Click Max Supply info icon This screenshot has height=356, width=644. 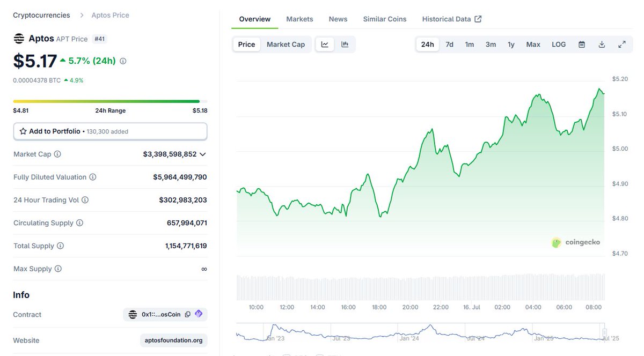tap(58, 269)
